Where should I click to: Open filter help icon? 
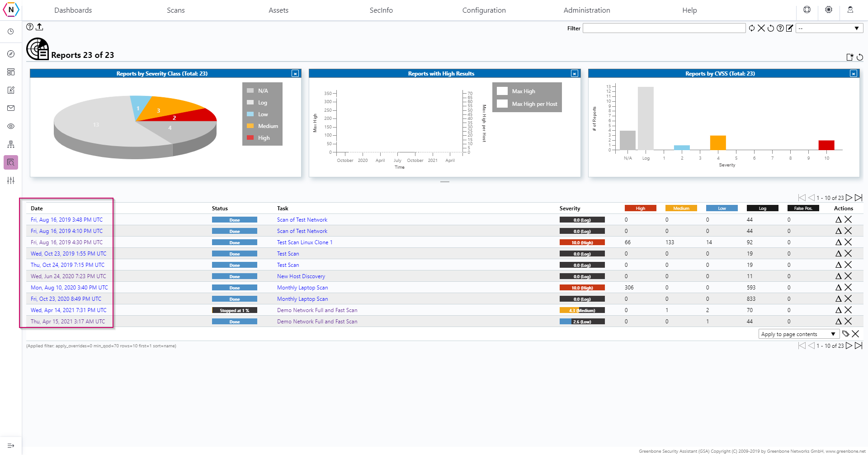(x=780, y=28)
